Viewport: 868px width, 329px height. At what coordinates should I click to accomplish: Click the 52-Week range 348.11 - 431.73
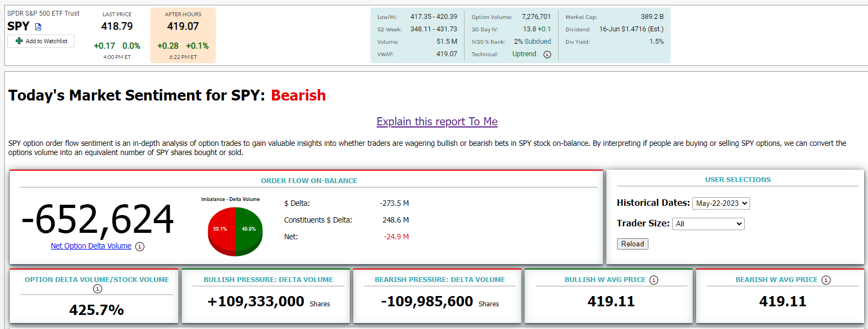point(434,29)
